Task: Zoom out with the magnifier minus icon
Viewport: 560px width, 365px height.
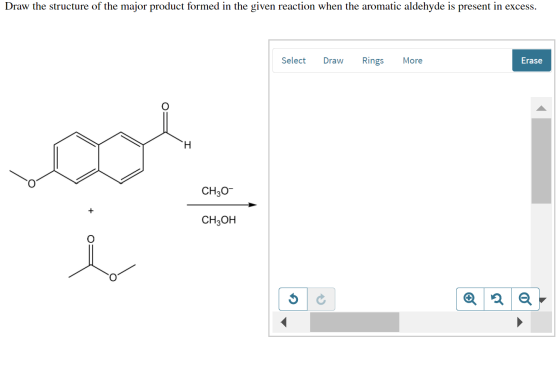Action: tap(525, 299)
